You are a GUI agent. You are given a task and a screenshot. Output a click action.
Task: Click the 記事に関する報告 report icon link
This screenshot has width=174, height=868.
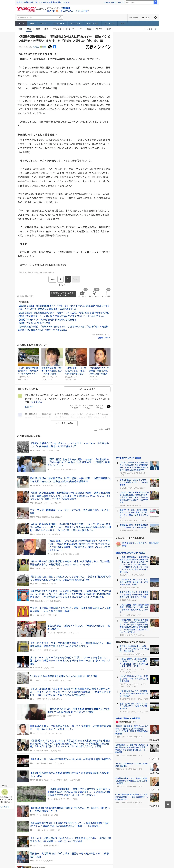click(26, 296)
